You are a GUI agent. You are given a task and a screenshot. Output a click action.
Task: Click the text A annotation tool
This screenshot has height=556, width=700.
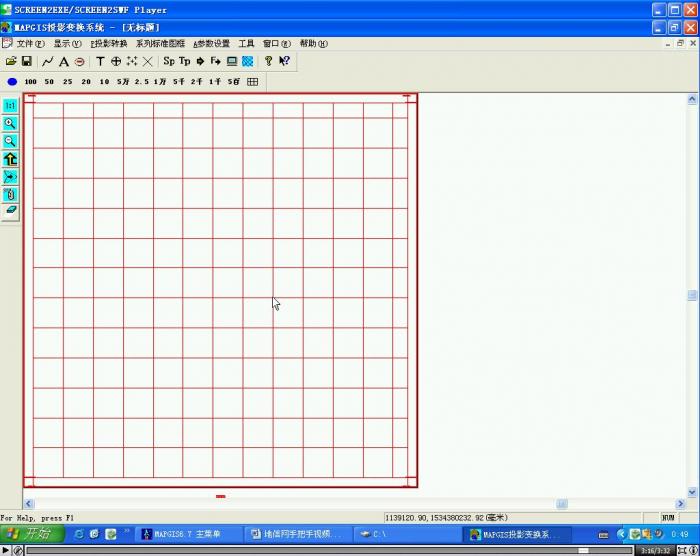pos(63,61)
